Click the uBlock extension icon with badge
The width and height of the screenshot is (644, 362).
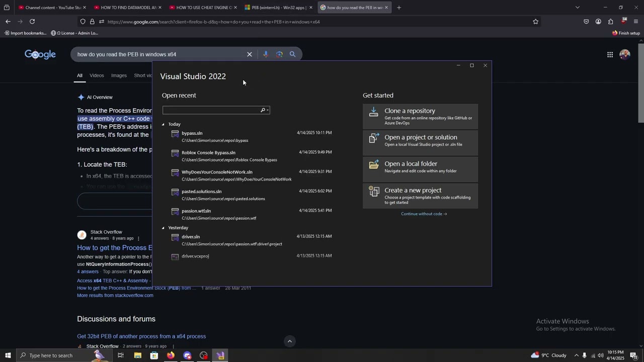point(624,21)
